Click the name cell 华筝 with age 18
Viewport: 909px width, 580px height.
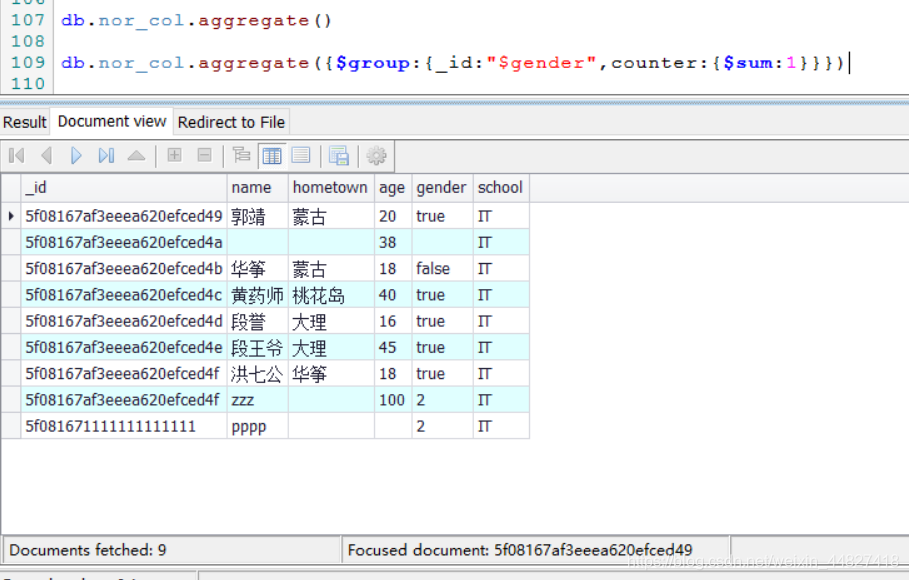coord(258,269)
